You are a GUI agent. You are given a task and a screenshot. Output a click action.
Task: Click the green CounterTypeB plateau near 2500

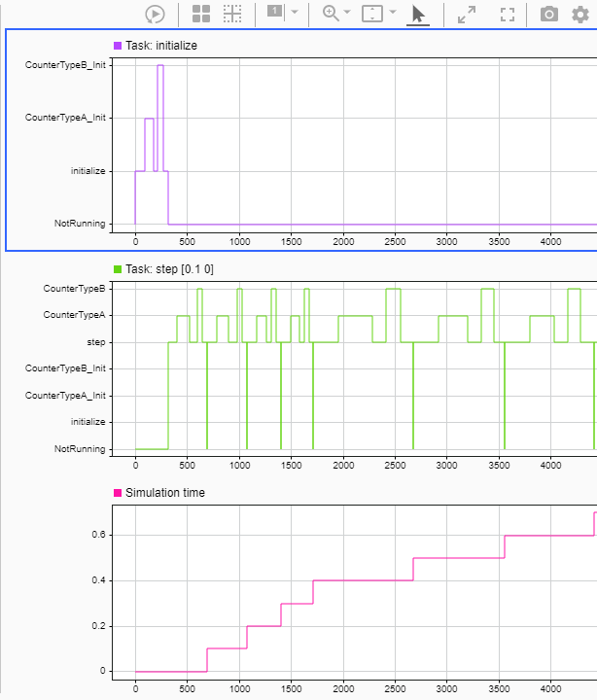tap(394, 289)
